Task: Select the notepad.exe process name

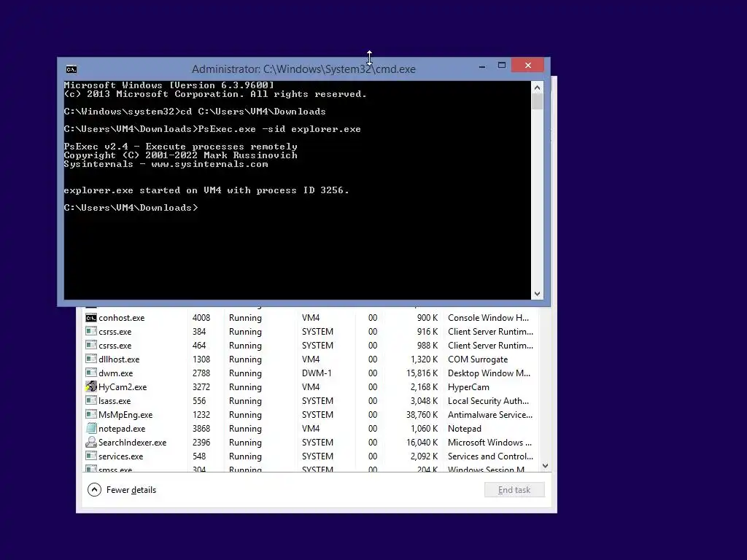Action: pyautogui.click(x=122, y=428)
